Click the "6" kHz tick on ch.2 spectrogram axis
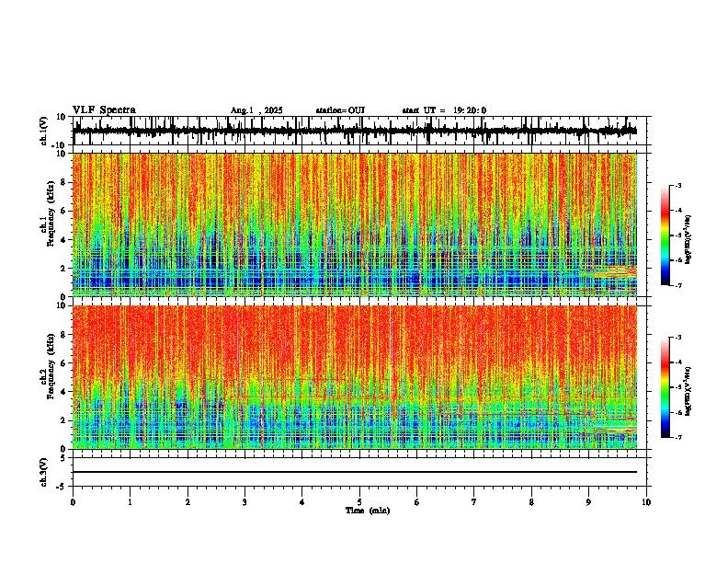Screen dimensions: 728x563 pos(64,363)
